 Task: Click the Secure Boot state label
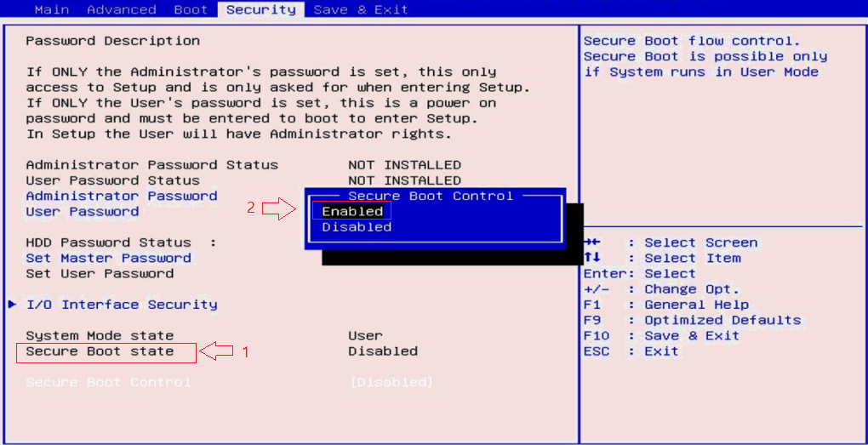pyautogui.click(x=100, y=351)
